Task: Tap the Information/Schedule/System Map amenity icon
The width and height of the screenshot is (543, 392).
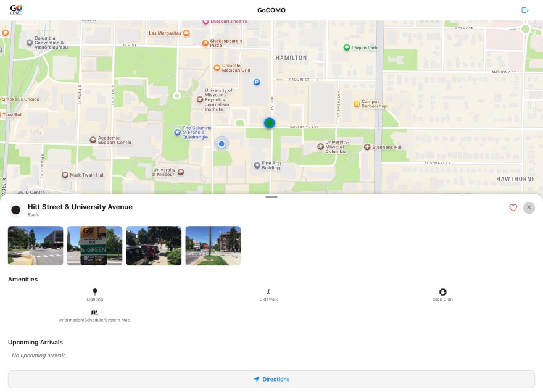Action: 94,313
